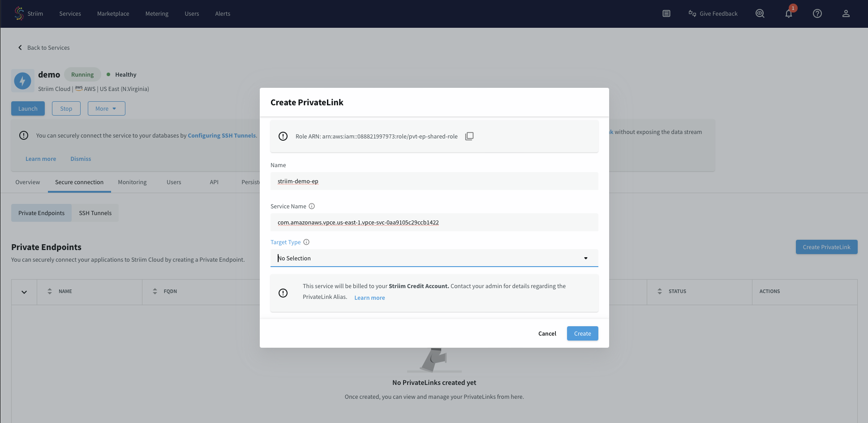This screenshot has width=868, height=423.
Task: Open the documentation panel icon in top bar
Action: click(666, 13)
